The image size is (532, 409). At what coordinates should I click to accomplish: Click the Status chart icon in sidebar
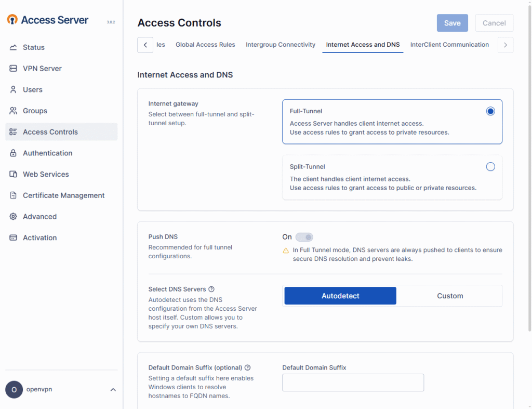14,47
